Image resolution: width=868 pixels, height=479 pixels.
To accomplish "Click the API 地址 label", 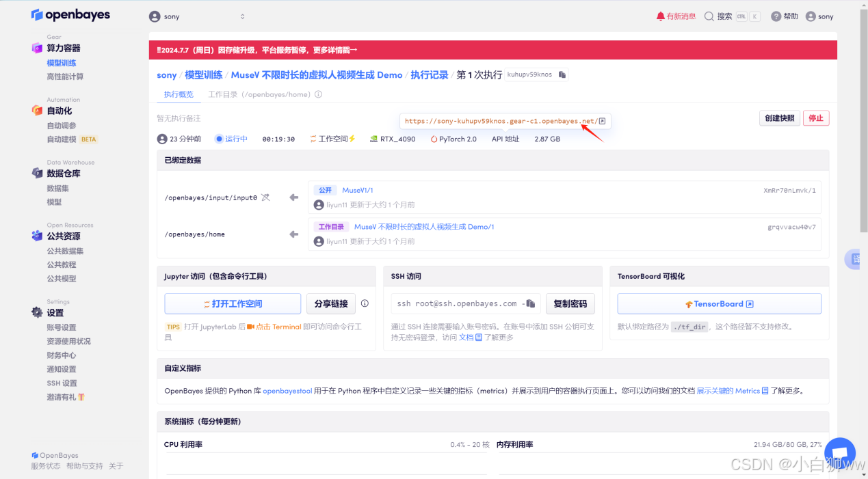I will [505, 139].
